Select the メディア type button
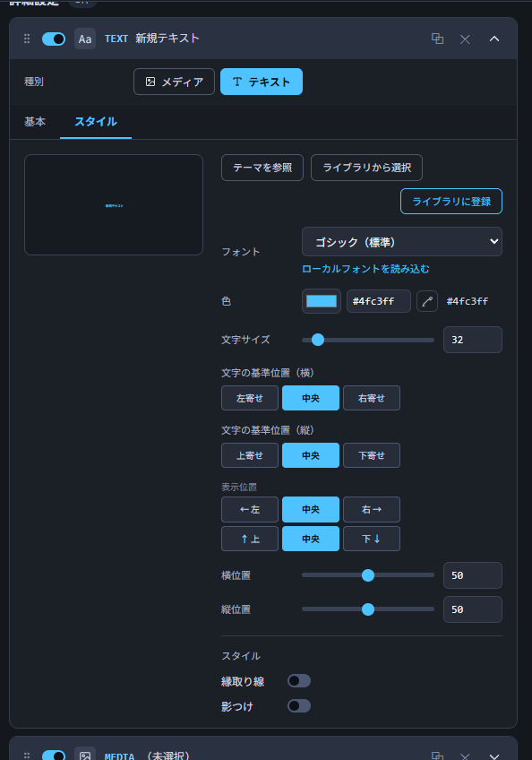Viewport: 532px width, 760px height. pyautogui.click(x=174, y=82)
